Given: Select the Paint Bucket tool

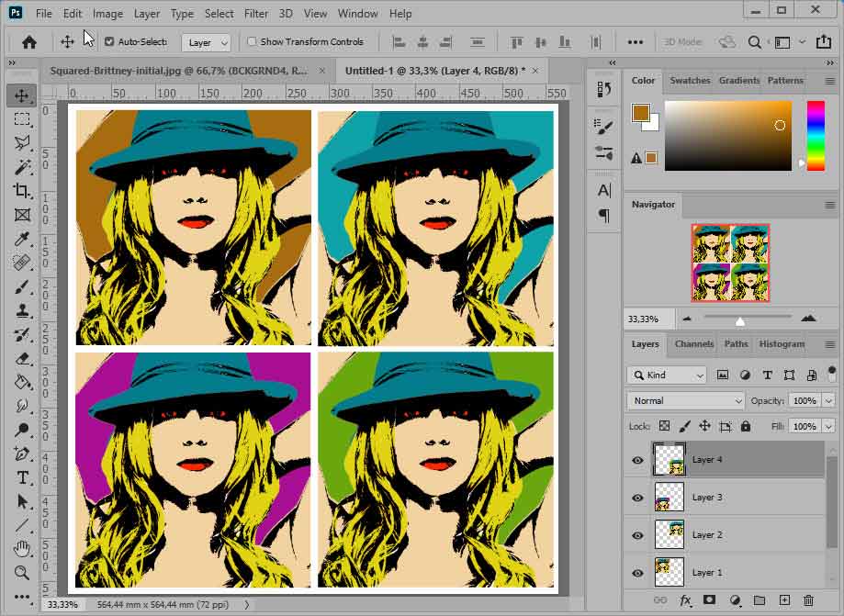Looking at the screenshot, I should 21,382.
